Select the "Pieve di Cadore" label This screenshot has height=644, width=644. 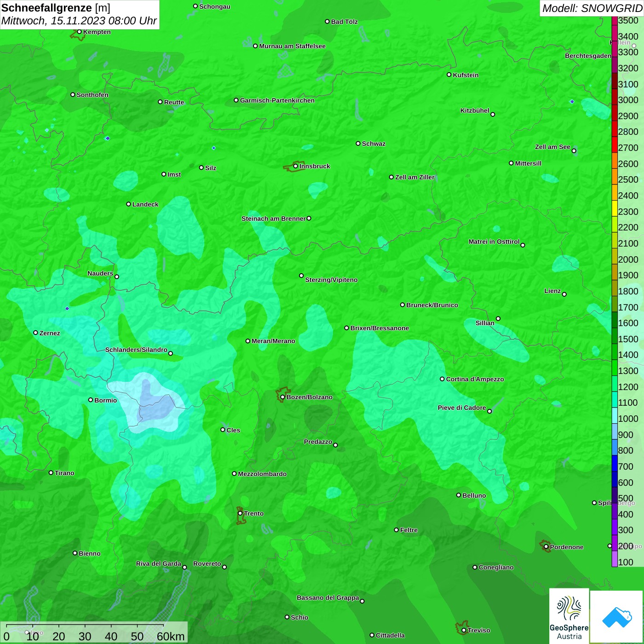click(x=462, y=408)
